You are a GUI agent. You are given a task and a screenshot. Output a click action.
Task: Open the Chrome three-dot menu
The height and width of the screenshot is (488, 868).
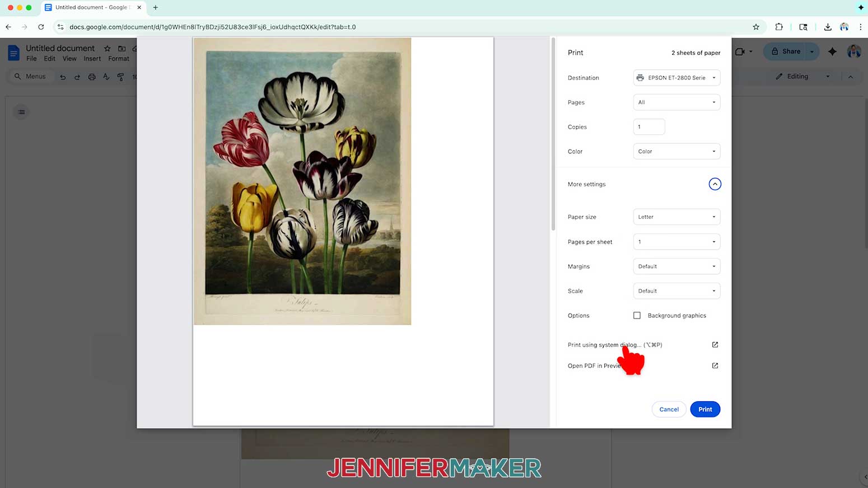pyautogui.click(x=861, y=27)
